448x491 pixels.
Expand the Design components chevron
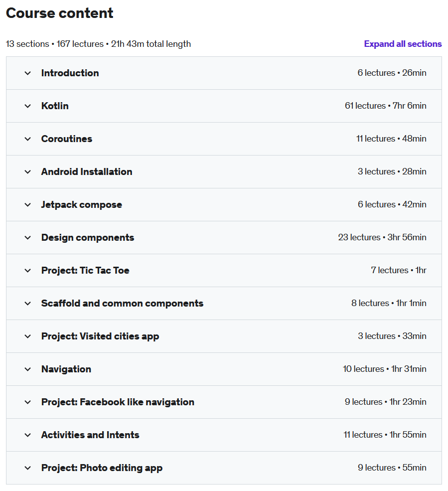28,238
